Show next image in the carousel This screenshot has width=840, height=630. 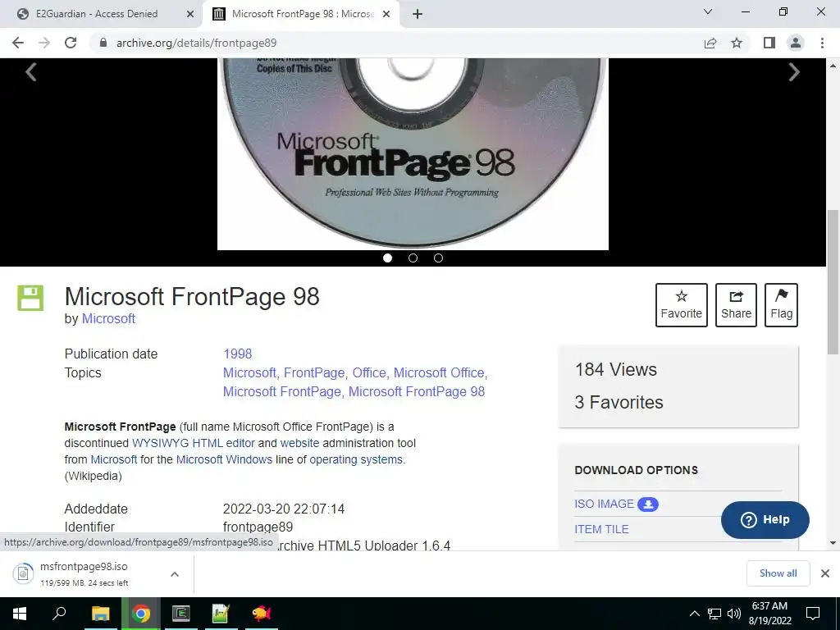(794, 72)
